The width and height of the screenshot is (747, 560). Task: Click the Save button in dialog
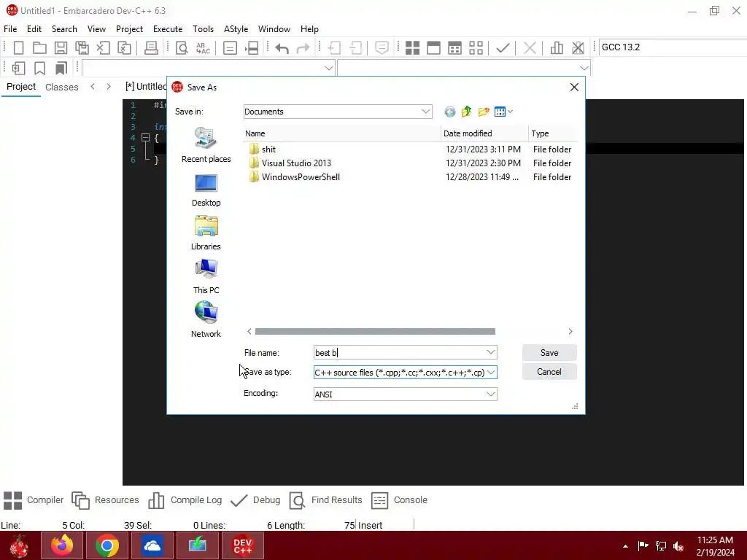pos(549,353)
